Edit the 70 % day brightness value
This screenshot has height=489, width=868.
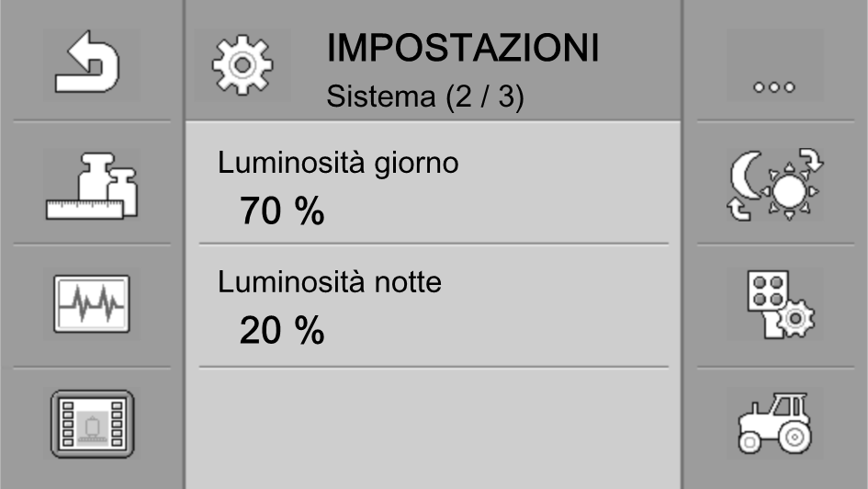click(282, 211)
